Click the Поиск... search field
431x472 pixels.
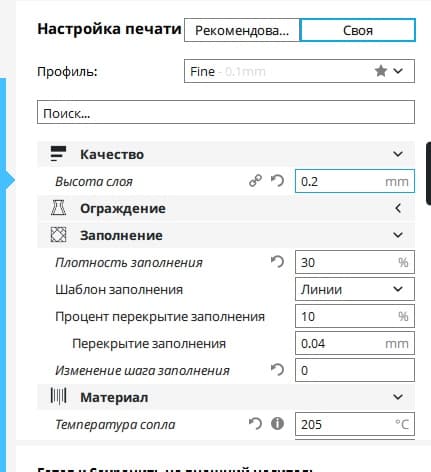click(x=226, y=112)
